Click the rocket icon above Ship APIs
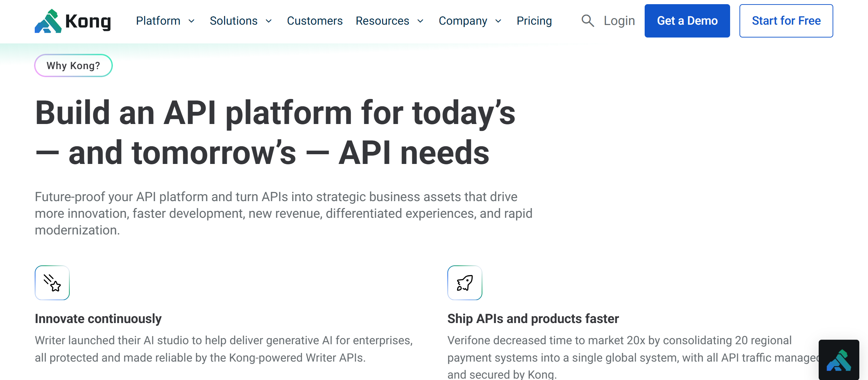This screenshot has width=868, height=380. [465, 283]
